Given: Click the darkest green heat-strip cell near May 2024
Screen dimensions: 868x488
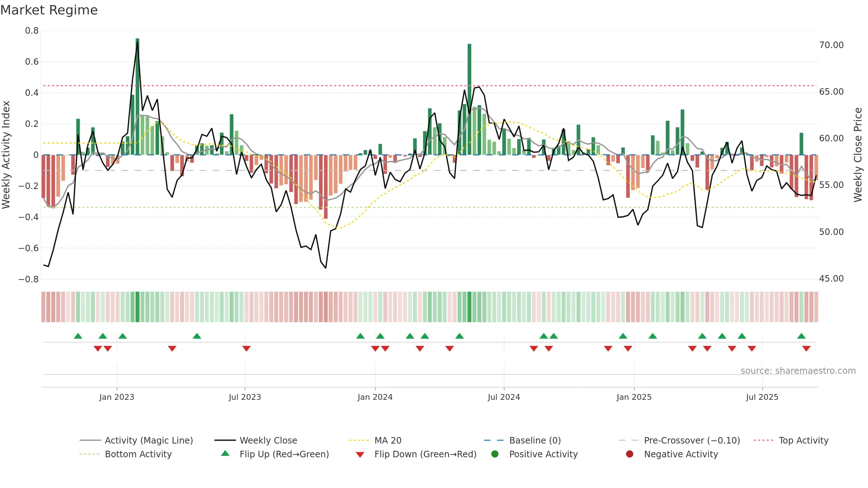Looking at the screenshot, I should [469, 307].
